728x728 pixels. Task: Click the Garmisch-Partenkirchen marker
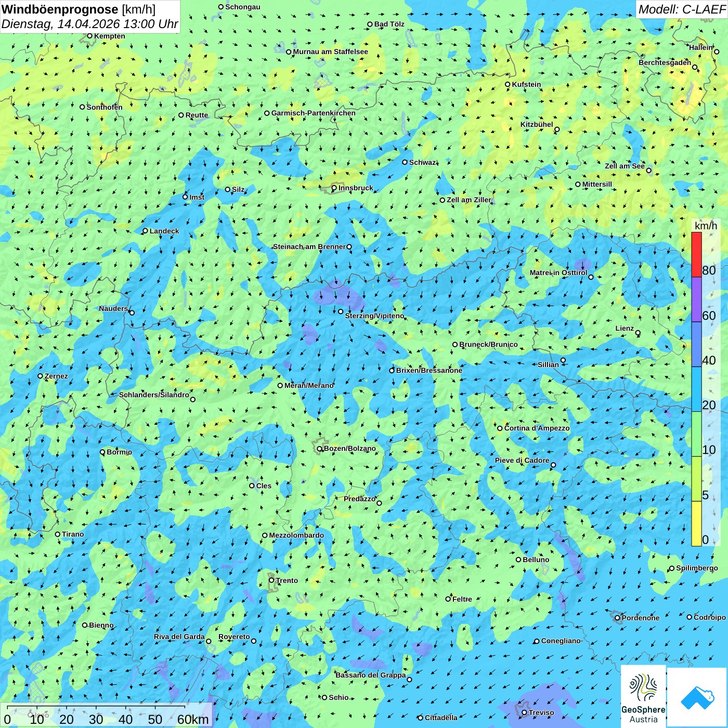[267, 113]
